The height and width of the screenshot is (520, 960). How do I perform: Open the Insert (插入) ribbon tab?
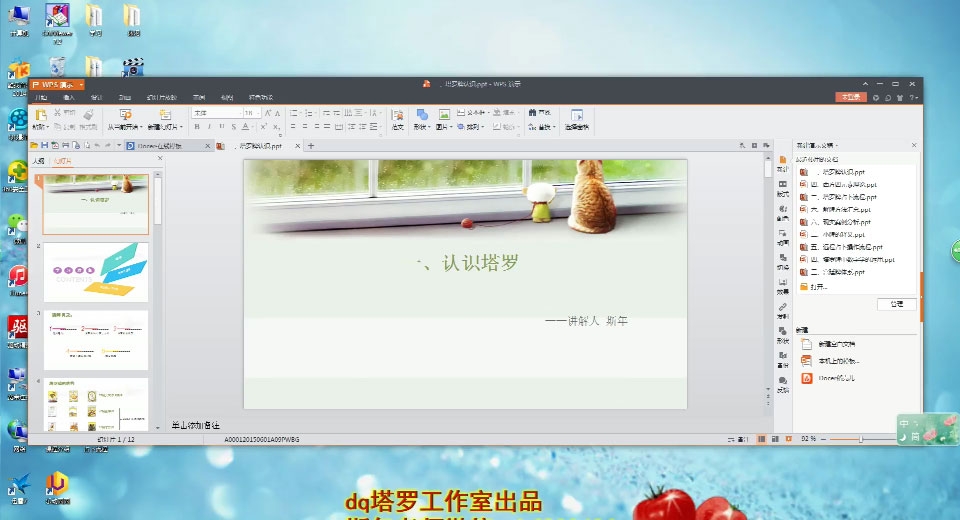(69, 97)
